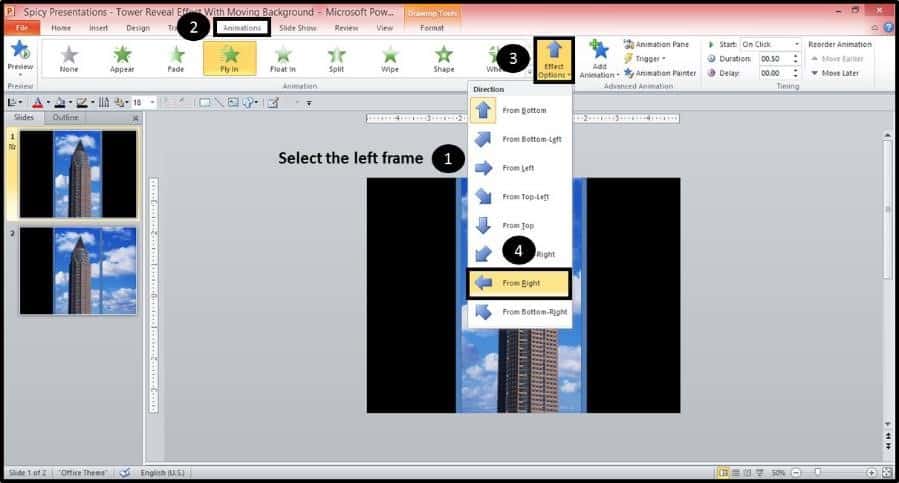Apply the Split animation
The image size is (899, 483).
[x=336, y=59]
